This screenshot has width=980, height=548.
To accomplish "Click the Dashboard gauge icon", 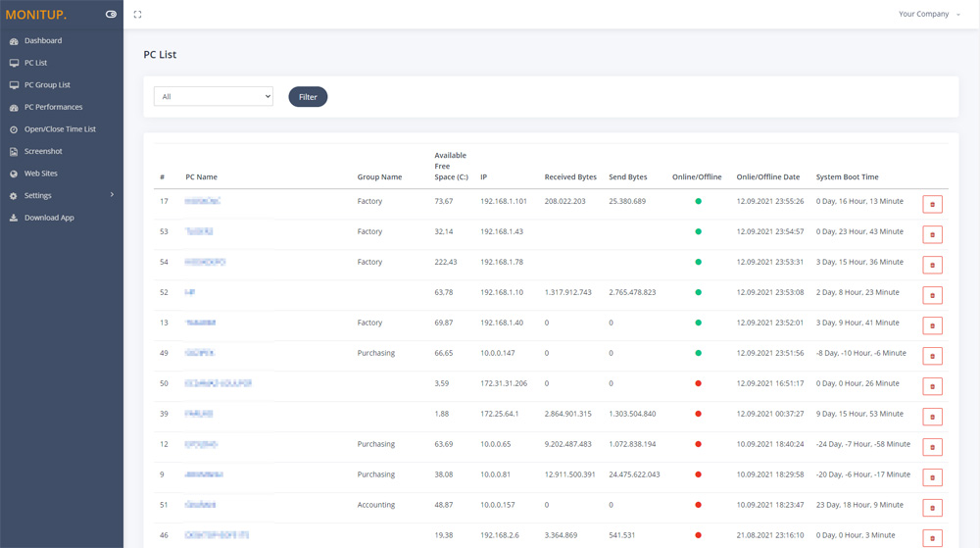I will coord(14,41).
